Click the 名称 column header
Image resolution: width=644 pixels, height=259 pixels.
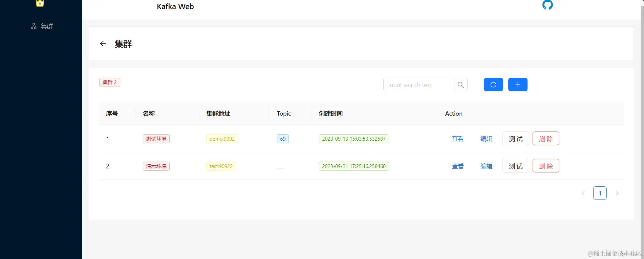coord(149,114)
